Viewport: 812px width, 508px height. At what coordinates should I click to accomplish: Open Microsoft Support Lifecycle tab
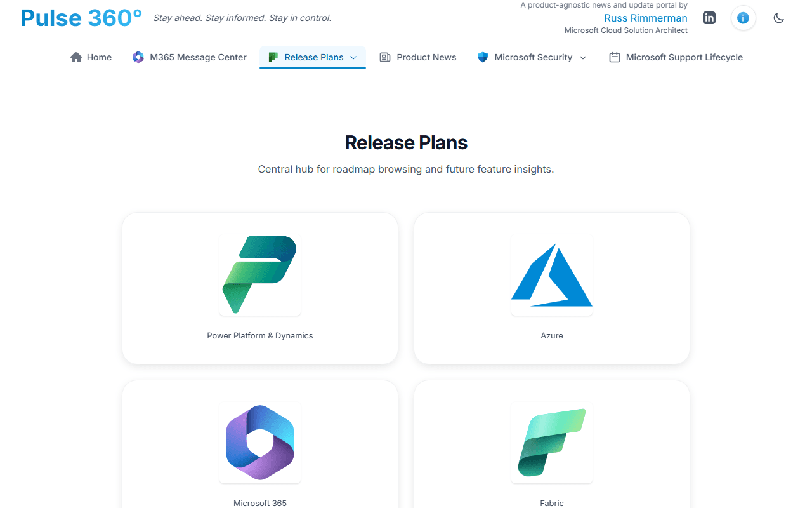(x=676, y=57)
